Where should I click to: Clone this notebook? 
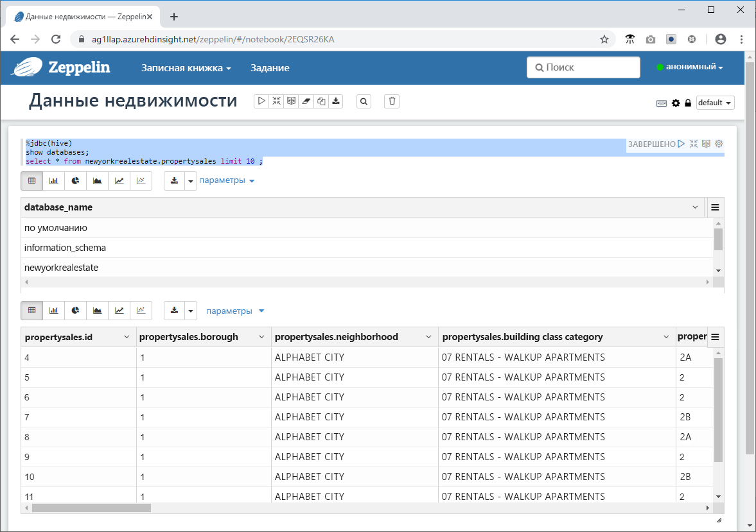click(321, 101)
